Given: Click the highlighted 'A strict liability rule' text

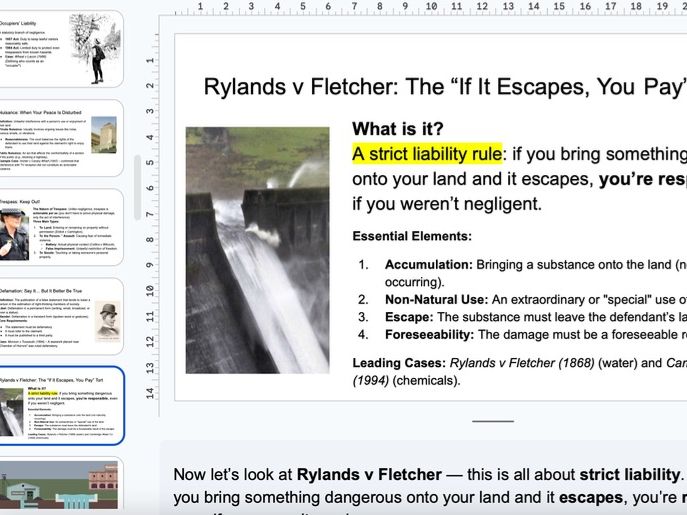Looking at the screenshot, I should click(427, 154).
